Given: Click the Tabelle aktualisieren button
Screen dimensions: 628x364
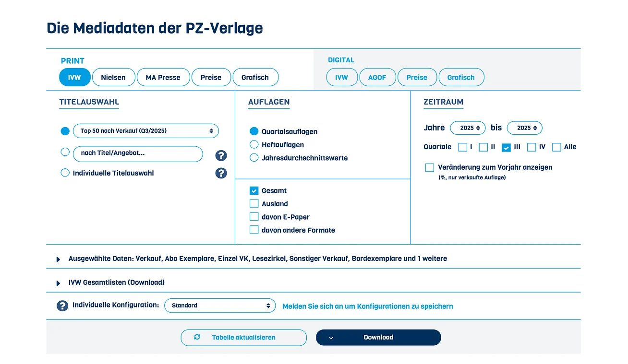Looking at the screenshot, I should [243, 338].
